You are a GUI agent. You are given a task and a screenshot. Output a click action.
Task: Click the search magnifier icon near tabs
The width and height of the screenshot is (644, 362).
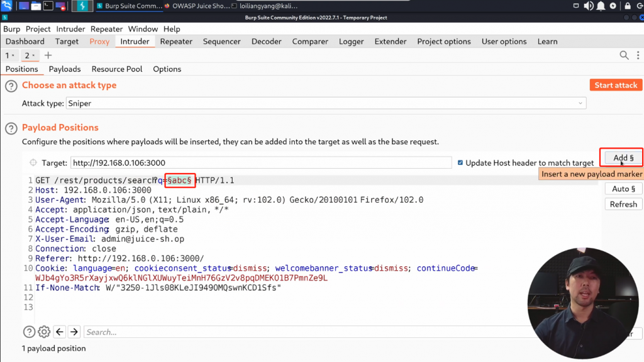[624, 55]
